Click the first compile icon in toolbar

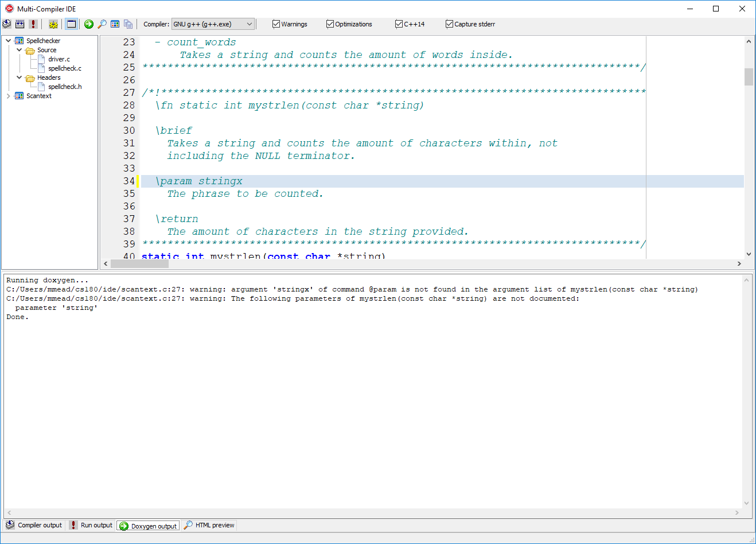click(7, 24)
